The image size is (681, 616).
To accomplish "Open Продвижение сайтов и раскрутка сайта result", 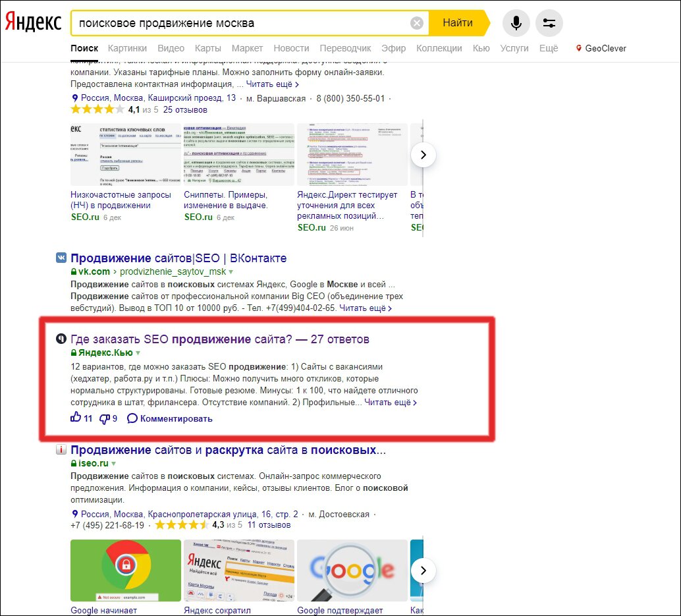I will (228, 449).
